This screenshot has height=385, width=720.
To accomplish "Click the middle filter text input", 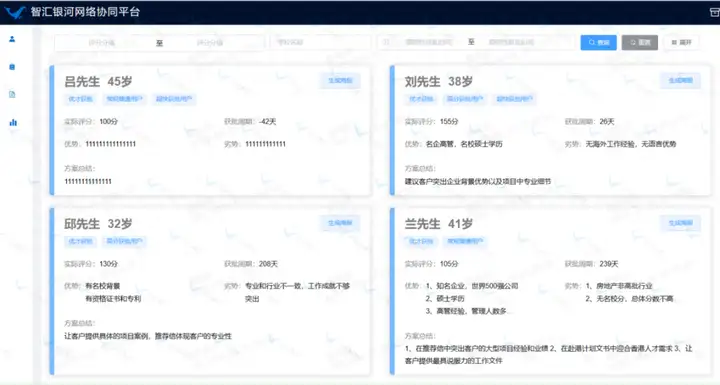I will (x=321, y=42).
